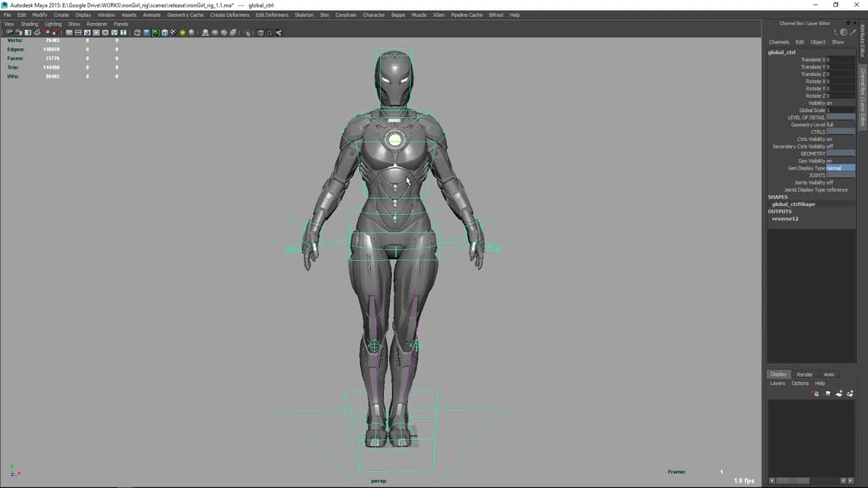
Task: Toggle viewport Grid display icon
Action: pyautogui.click(x=68, y=33)
